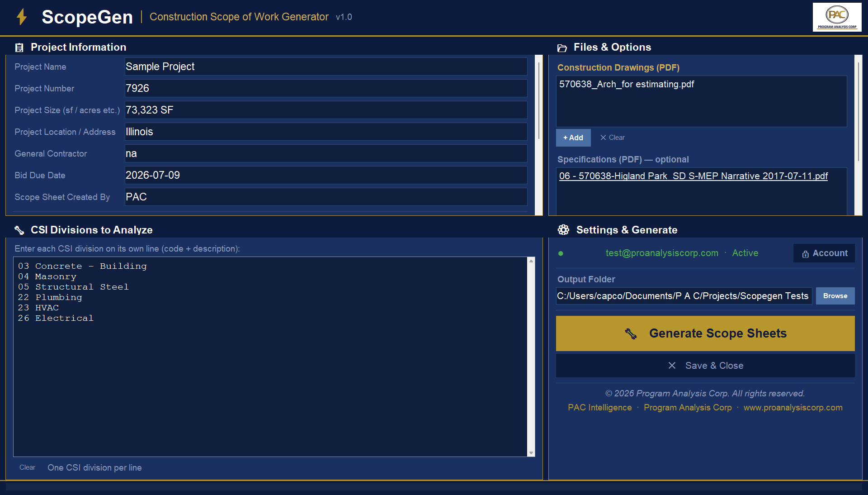868x495 pixels.
Task: Open the Account button
Action: 824,253
